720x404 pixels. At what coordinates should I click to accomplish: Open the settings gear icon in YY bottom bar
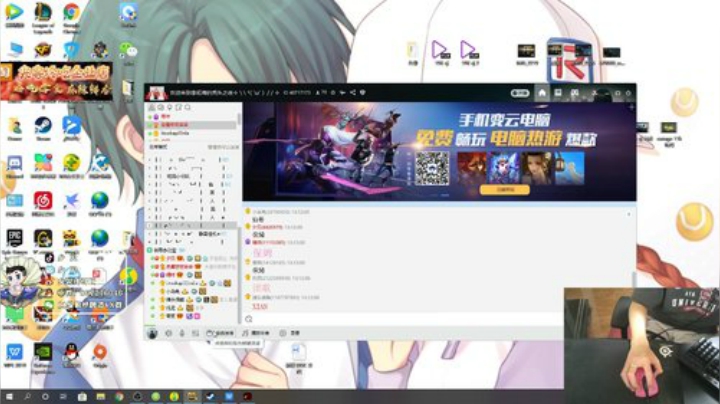point(169,333)
